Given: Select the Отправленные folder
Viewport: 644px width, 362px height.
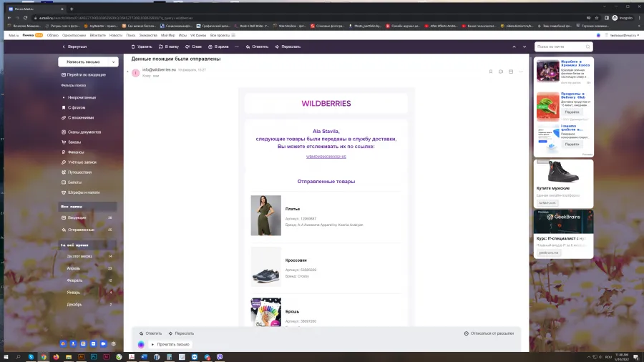Looking at the screenshot, I should (x=87, y=230).
